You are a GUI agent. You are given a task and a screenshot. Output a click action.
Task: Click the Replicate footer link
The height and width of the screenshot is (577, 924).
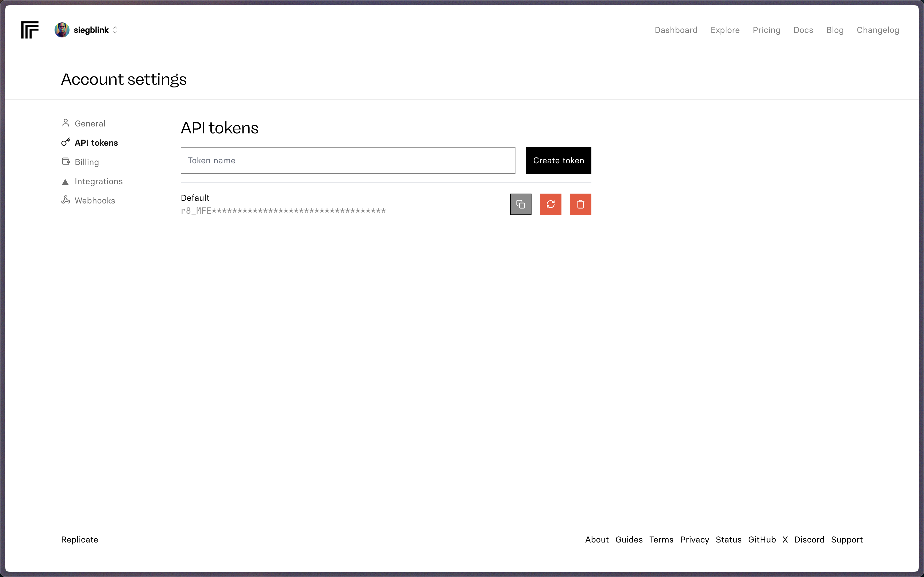79,539
